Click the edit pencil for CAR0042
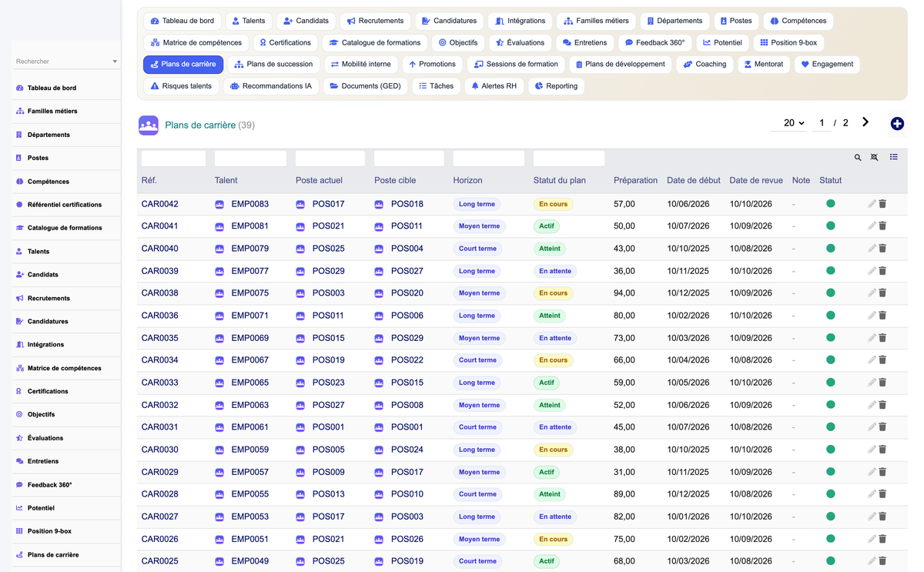924x572 pixels. click(x=872, y=204)
